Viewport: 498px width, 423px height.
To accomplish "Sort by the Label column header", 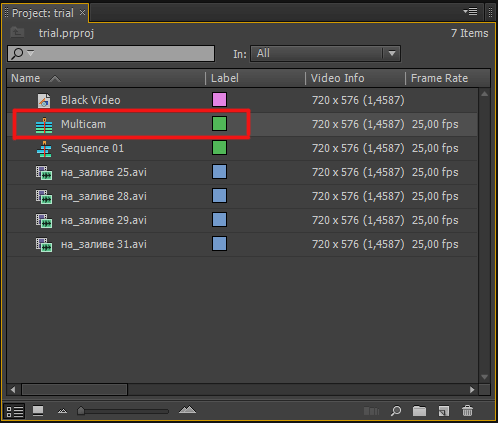I will click(255, 78).
